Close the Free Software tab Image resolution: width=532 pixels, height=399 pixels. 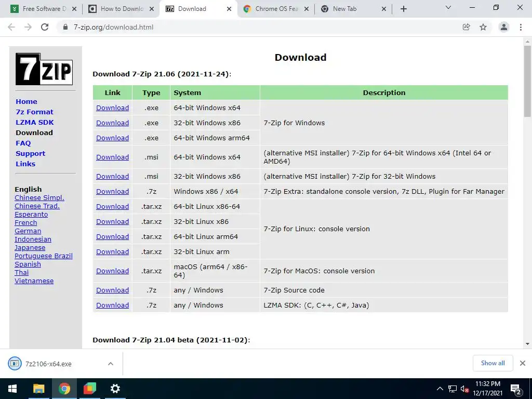tap(74, 9)
